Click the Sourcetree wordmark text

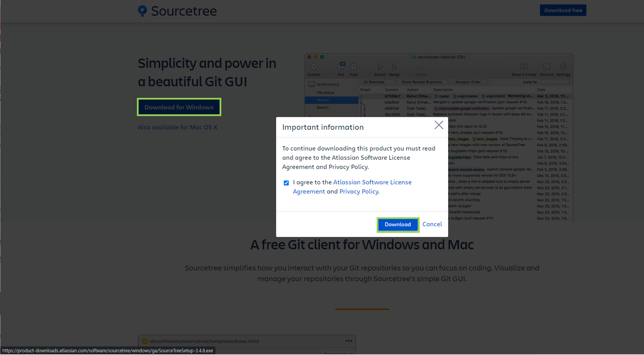[x=184, y=11]
